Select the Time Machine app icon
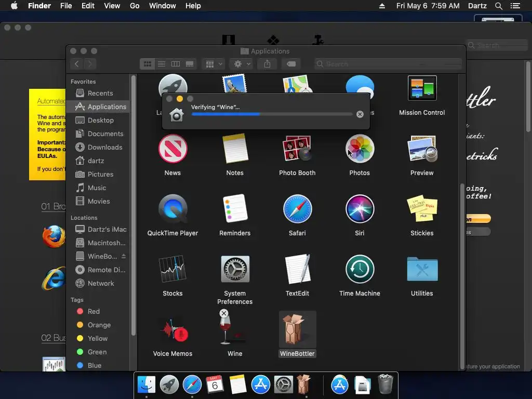532x399 pixels. (x=360, y=269)
